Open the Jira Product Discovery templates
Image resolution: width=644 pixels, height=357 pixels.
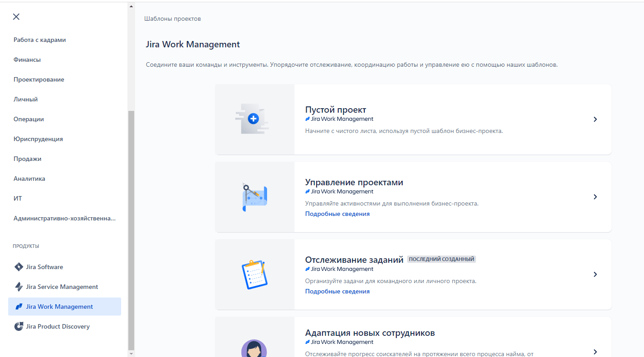(64, 326)
